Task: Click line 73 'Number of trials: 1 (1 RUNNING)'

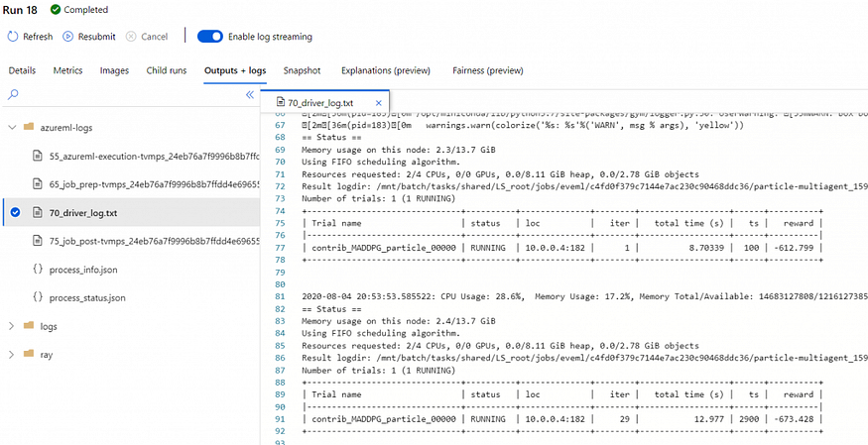Action: [379, 198]
